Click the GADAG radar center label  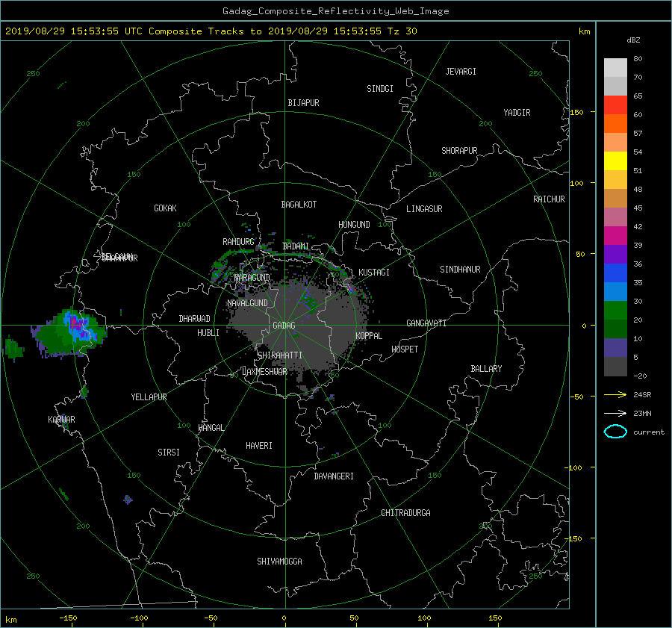(284, 326)
